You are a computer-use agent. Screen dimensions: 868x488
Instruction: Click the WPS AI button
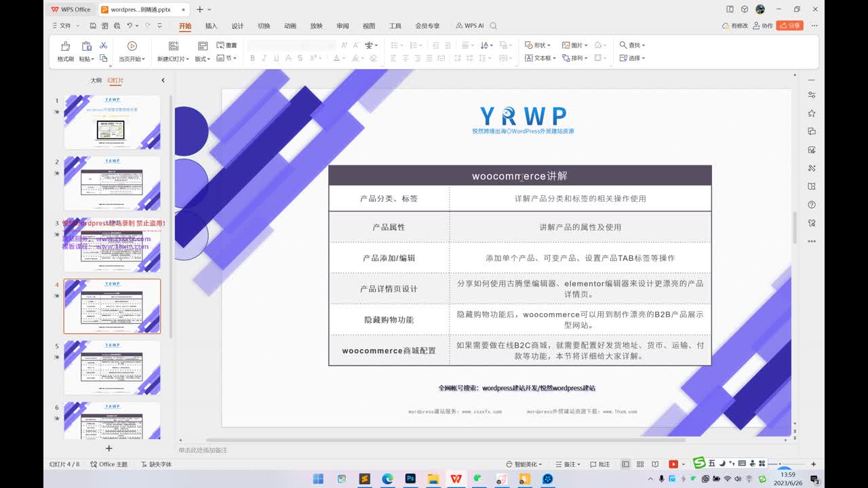click(x=469, y=26)
